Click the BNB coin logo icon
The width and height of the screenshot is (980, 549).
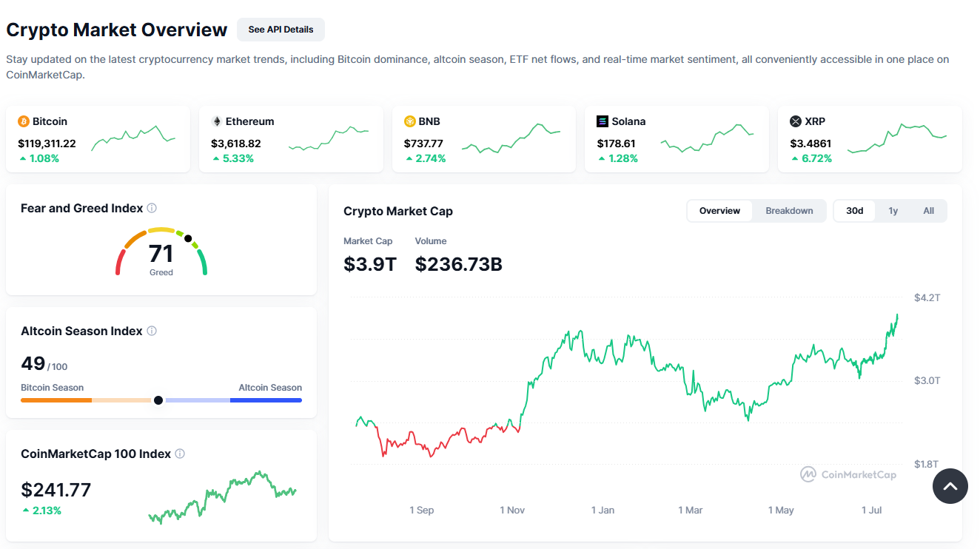pyautogui.click(x=410, y=121)
